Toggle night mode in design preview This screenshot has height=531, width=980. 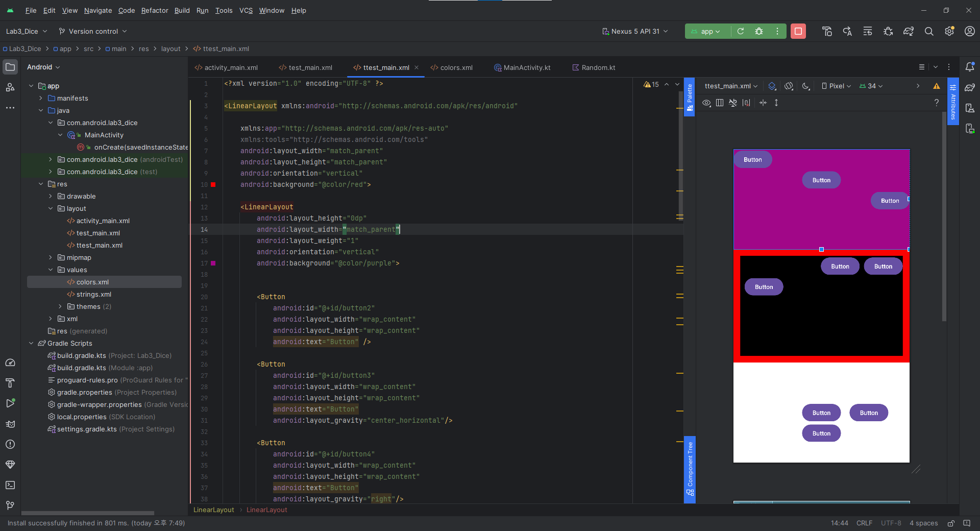(806, 86)
